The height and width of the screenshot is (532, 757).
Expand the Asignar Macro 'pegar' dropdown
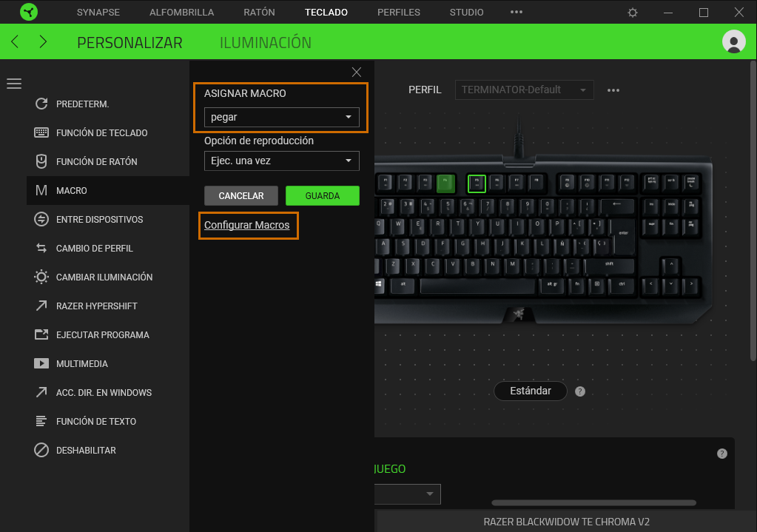coord(281,117)
